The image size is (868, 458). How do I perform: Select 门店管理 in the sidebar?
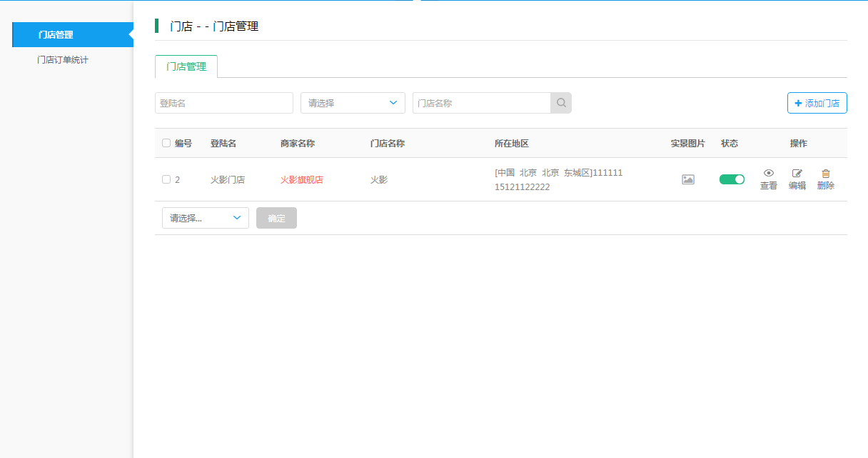[x=73, y=35]
